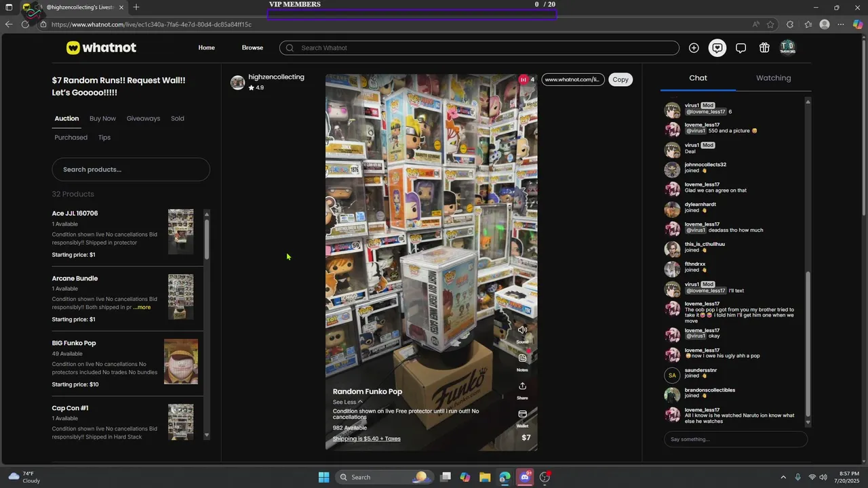868x488 pixels.
Task: Click the $7 price on the stream
Action: click(526, 437)
